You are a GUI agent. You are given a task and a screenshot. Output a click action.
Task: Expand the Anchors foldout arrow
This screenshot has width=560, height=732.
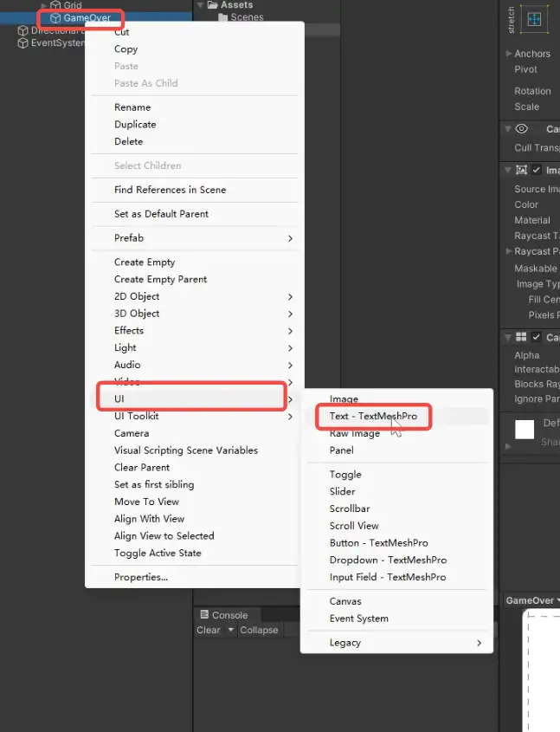click(x=509, y=54)
